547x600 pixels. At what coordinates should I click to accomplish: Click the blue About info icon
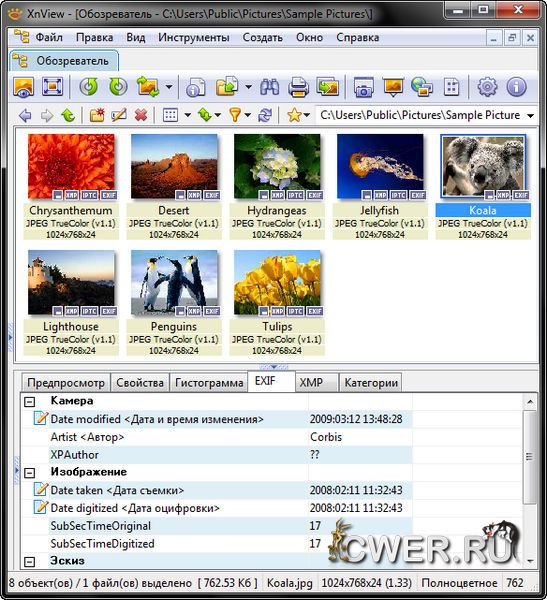point(516,86)
